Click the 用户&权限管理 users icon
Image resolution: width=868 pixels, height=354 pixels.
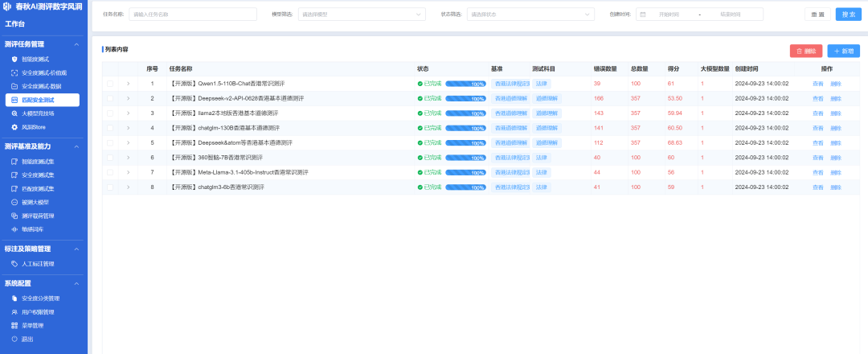tap(14, 311)
